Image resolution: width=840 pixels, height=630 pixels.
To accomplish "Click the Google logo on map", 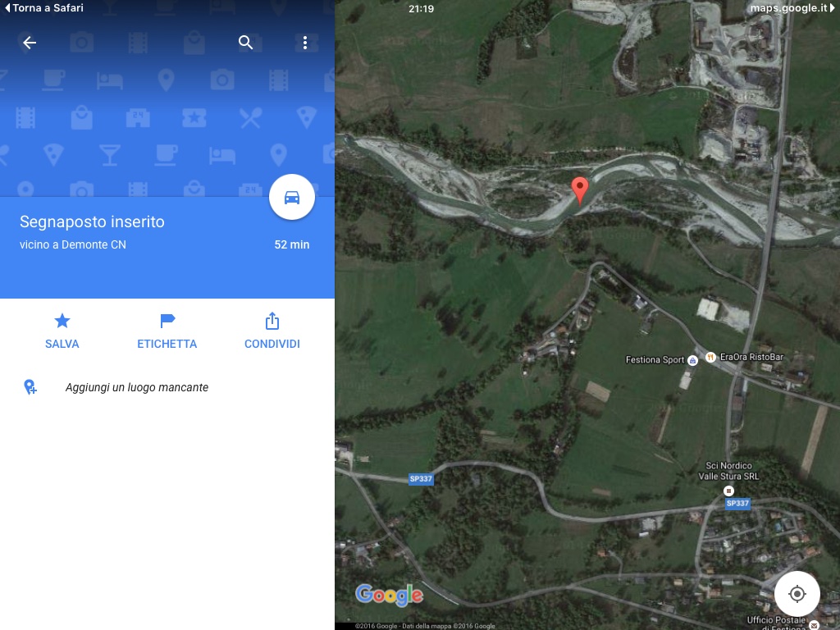I will click(x=390, y=596).
